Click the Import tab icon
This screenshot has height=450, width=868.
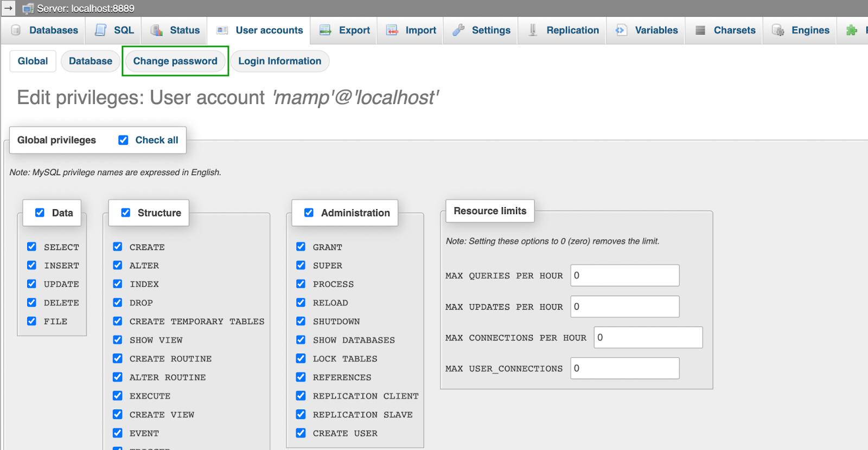tap(392, 30)
